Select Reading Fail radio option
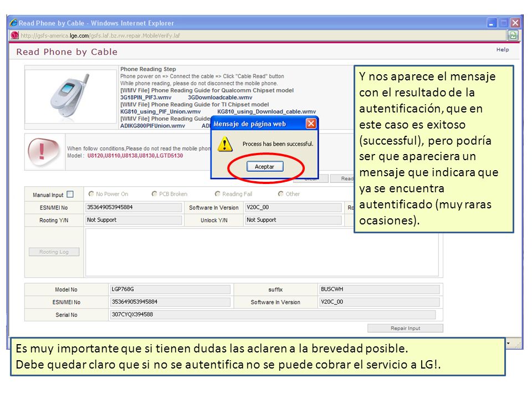 pos(217,194)
